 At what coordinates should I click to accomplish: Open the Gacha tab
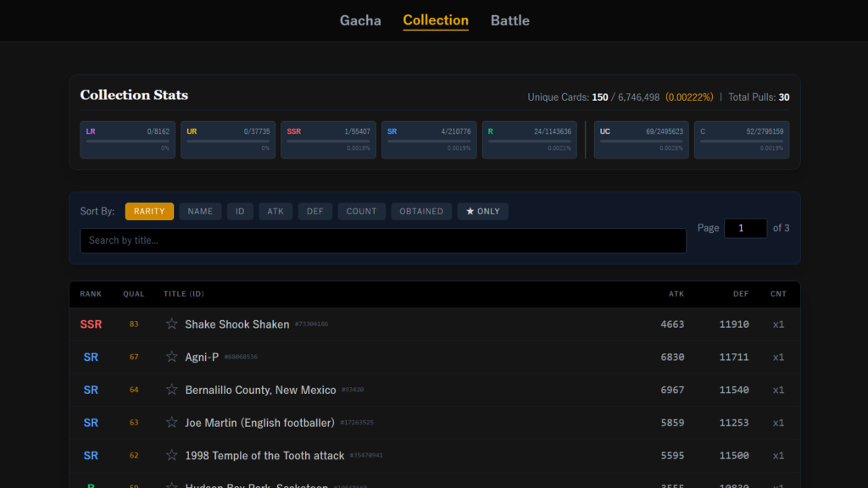pos(360,20)
